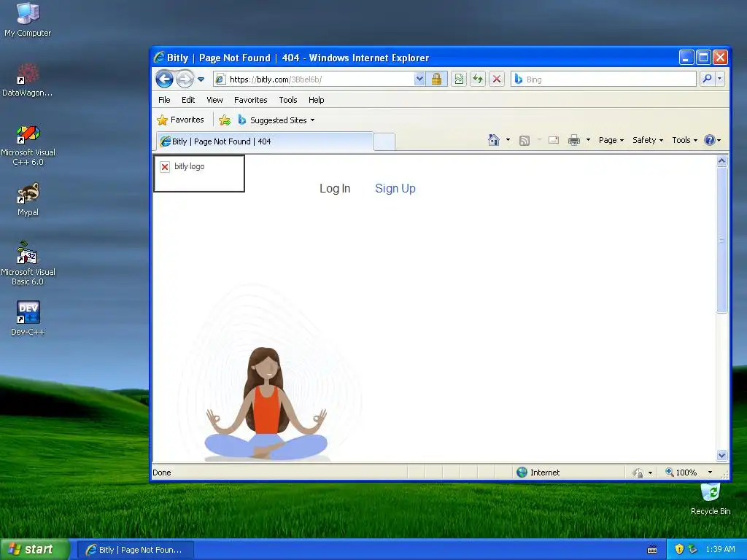747x560 pixels.
Task: Minimize the Internet Explorer window
Action: pyautogui.click(x=686, y=58)
